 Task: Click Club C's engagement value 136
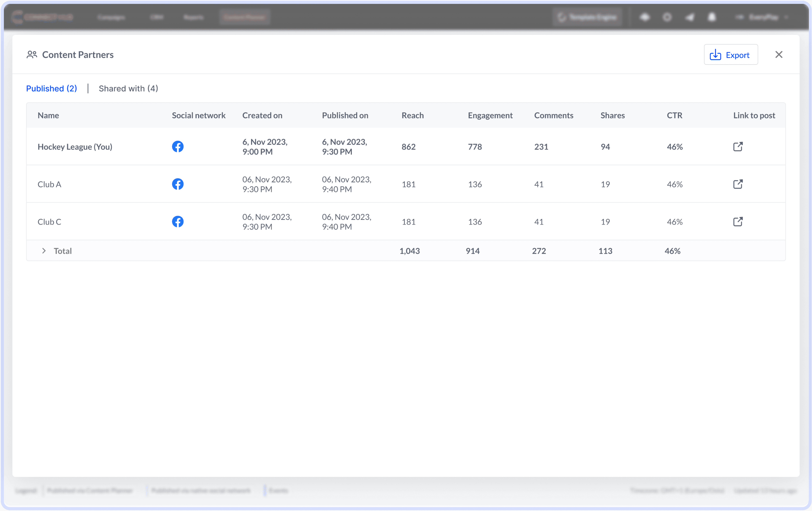[475, 222]
